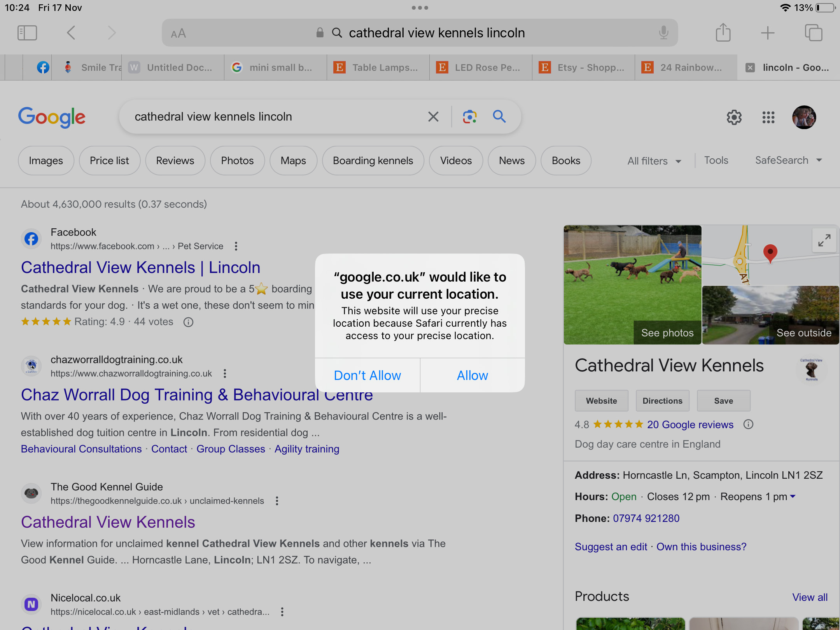The width and height of the screenshot is (840, 630).
Task: Show info about Google reviews rating
Action: coord(748,424)
